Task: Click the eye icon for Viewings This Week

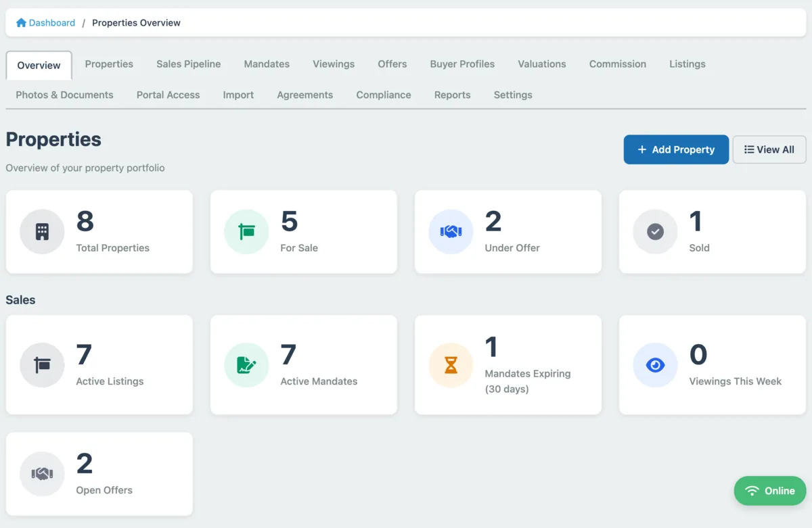Action: coord(655,365)
